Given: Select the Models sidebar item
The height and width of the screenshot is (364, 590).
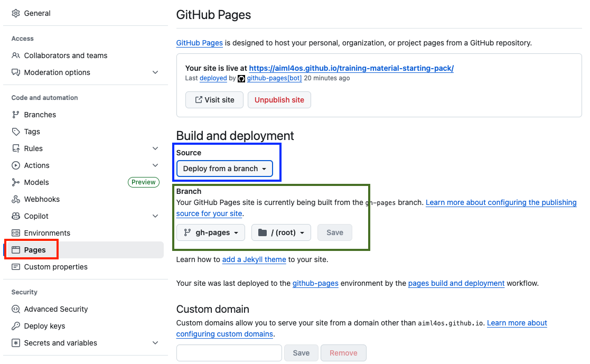Looking at the screenshot, I should (x=36, y=182).
